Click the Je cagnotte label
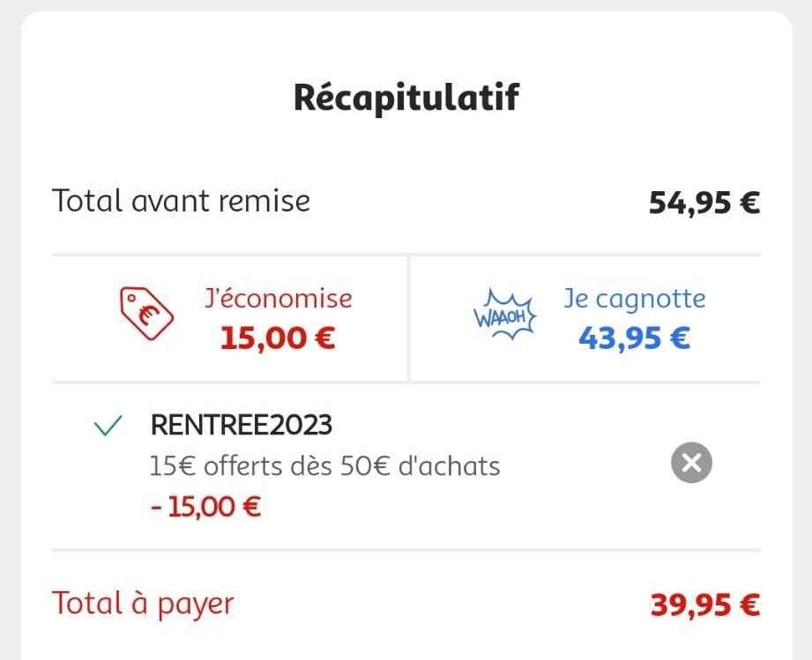The image size is (812, 660). pyautogui.click(x=635, y=300)
